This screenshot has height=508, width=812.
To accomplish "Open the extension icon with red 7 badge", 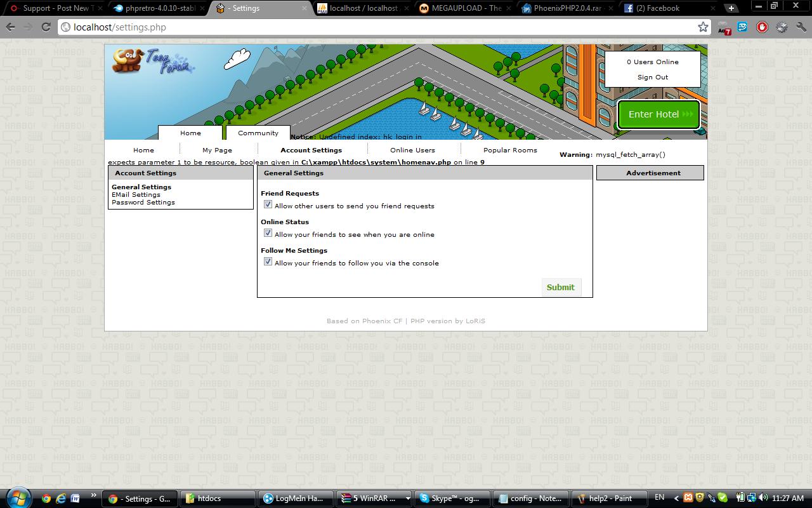I will 724,28.
